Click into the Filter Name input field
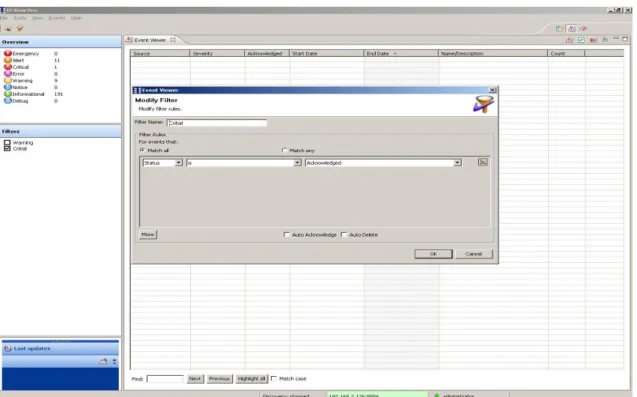This screenshot has height=397, width=637. [x=217, y=123]
